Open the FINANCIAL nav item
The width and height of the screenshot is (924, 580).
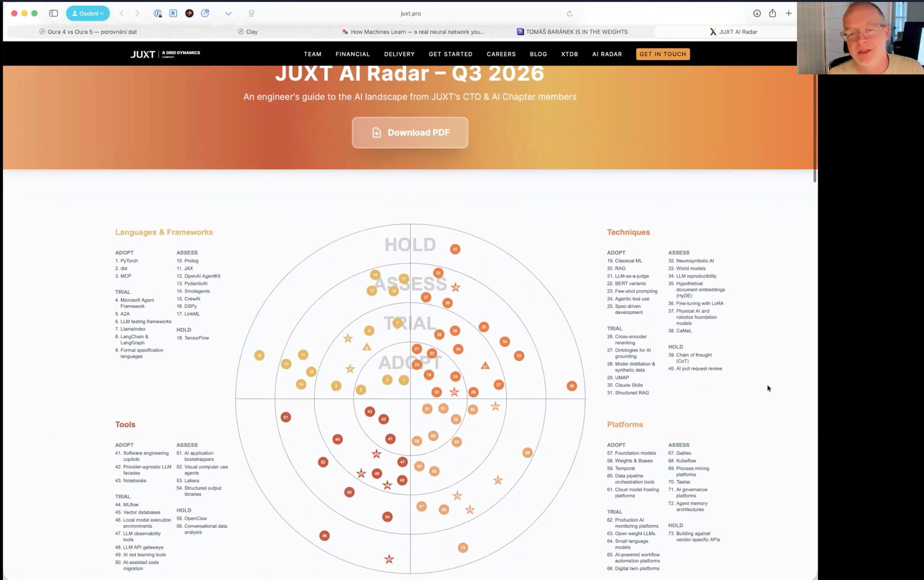[353, 54]
